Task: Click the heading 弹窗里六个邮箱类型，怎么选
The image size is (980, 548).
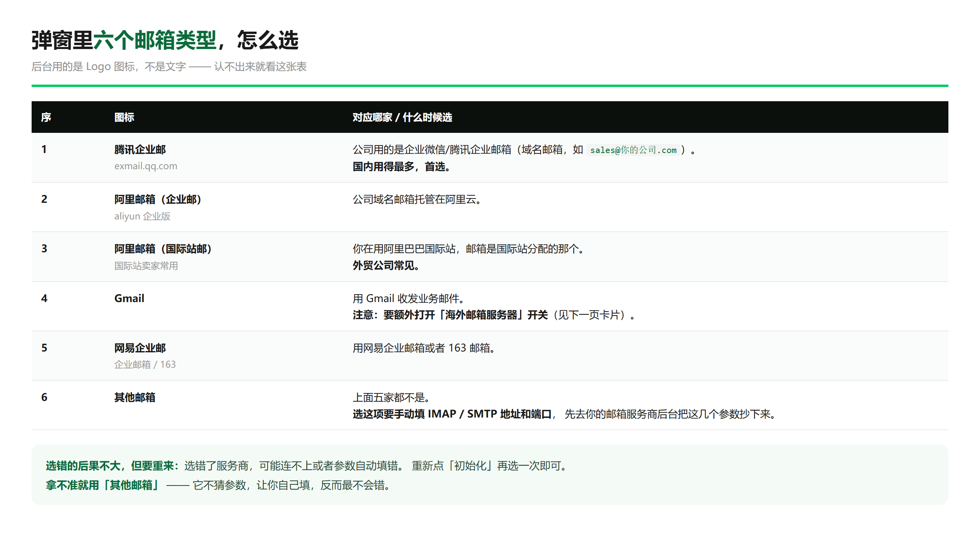Action: pyautogui.click(x=165, y=40)
